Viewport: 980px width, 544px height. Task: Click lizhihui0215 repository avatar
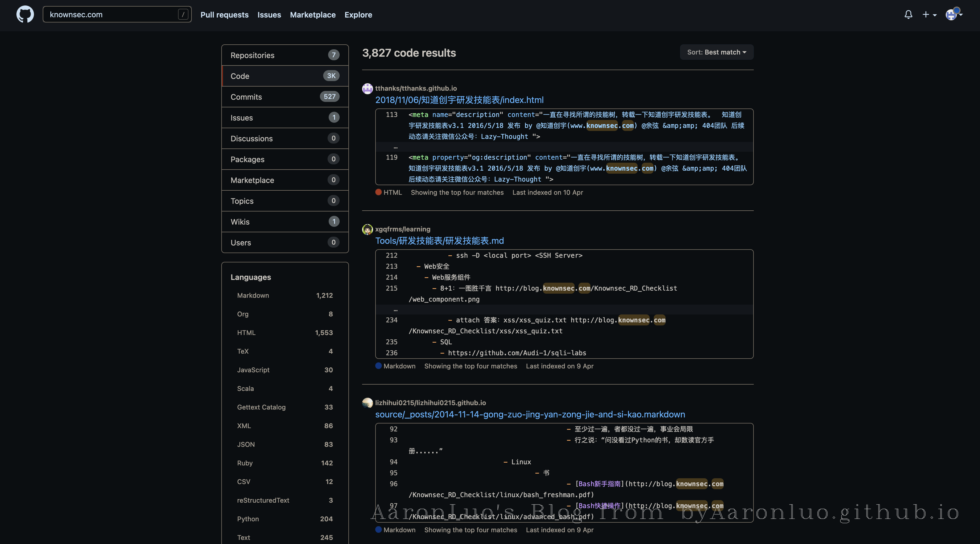pos(367,402)
